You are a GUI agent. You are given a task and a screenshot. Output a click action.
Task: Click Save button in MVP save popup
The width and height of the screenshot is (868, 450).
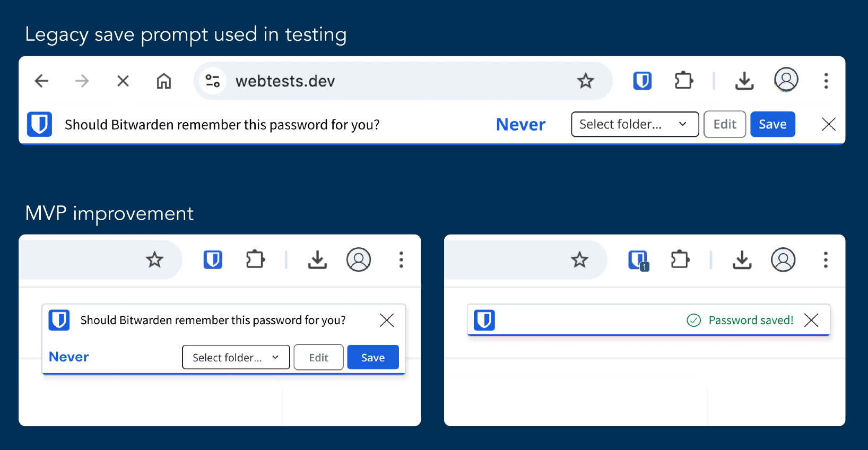[x=373, y=357]
